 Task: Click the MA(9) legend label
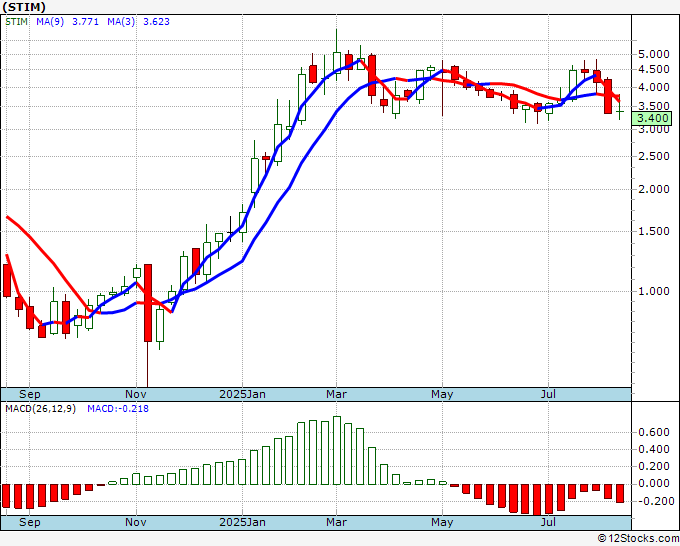50,22
